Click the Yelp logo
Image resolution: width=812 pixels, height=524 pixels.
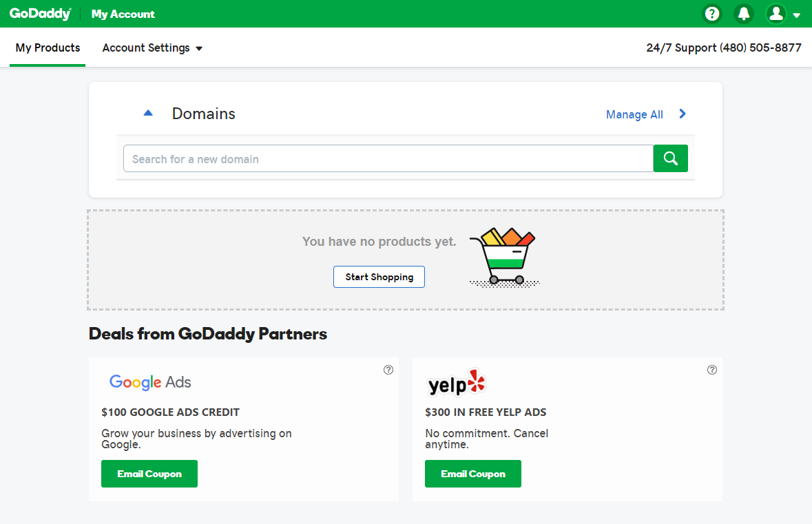pyautogui.click(x=457, y=383)
